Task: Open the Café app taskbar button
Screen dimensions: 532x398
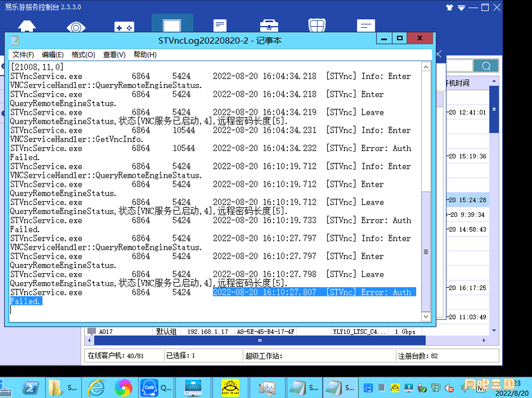Action: tap(156, 387)
